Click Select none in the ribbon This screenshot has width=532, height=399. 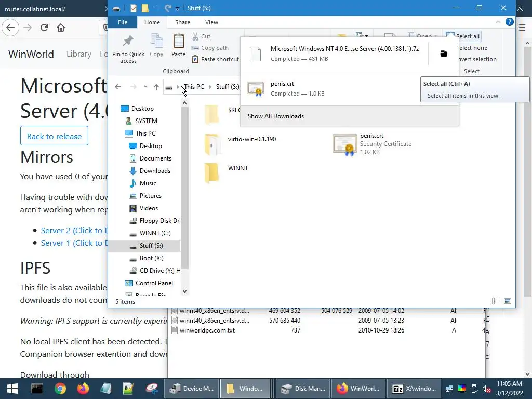[x=472, y=48]
